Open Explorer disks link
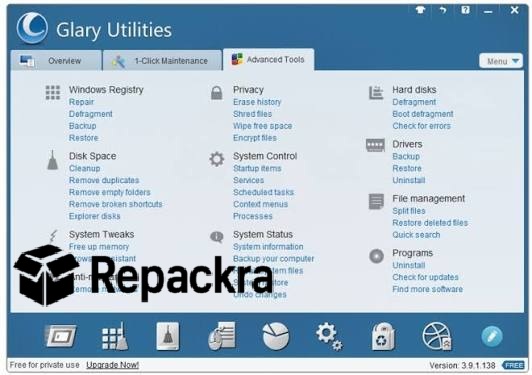Image resolution: width=532 pixels, height=375 pixels. point(95,216)
